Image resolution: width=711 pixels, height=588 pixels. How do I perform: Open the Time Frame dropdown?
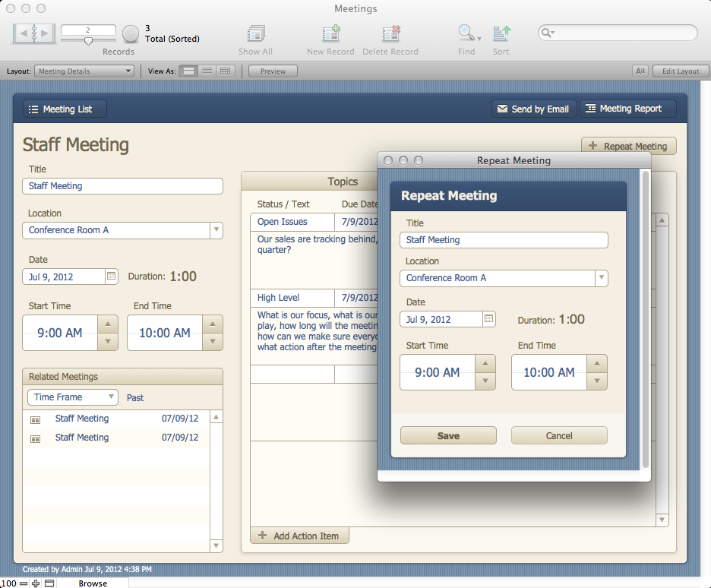72,397
